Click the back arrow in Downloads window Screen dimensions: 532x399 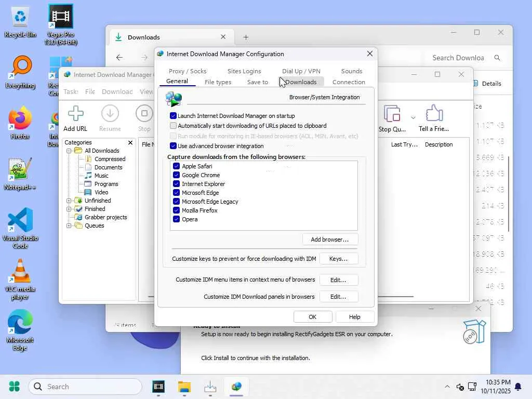pos(119,57)
